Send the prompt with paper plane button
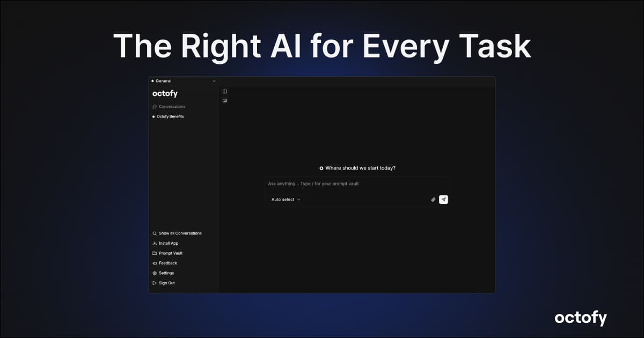The width and height of the screenshot is (644, 338). (443, 200)
